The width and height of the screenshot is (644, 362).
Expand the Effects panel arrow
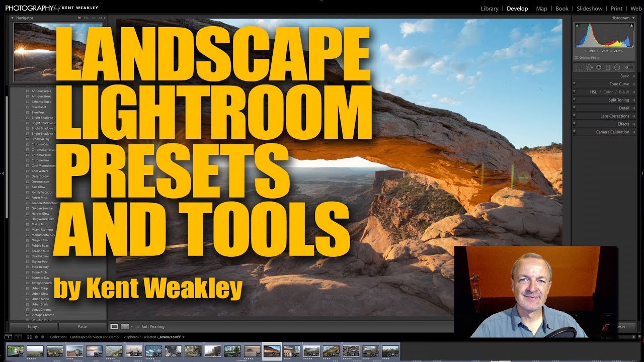(x=633, y=124)
